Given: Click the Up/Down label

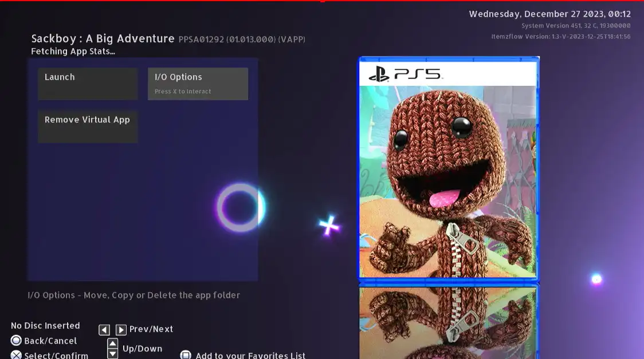Looking at the screenshot, I should point(143,349).
